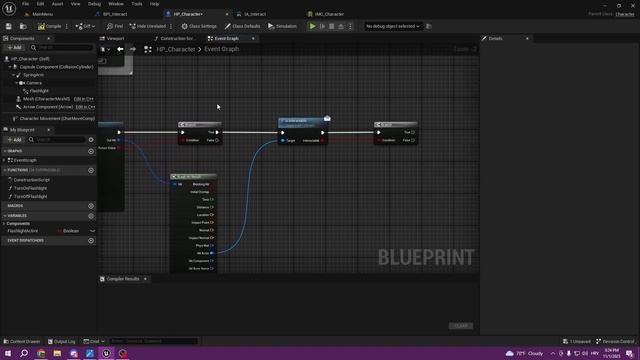Click the icon beside debug object selector
This screenshot has height=360, width=640.
[429, 26]
